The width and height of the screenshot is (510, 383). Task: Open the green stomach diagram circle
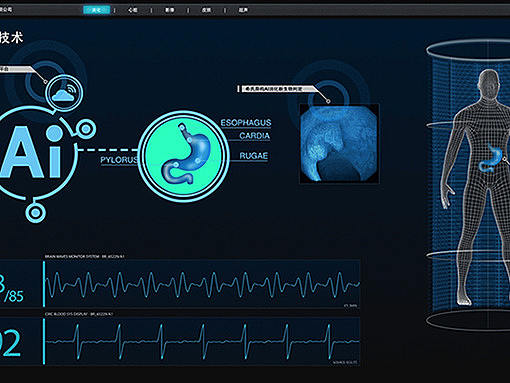184,157
